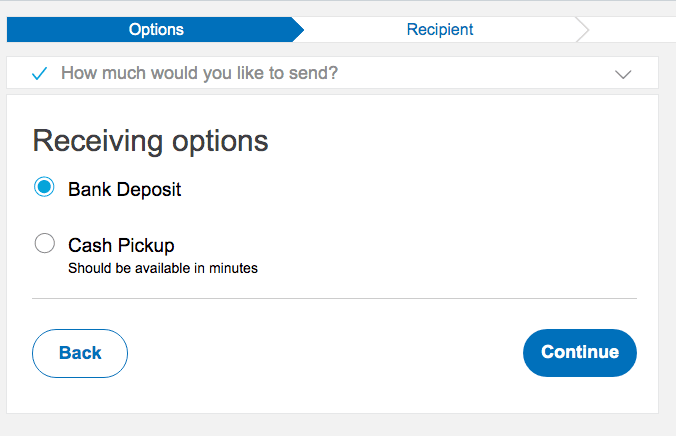Click the Cash Pickup label text

coord(121,245)
